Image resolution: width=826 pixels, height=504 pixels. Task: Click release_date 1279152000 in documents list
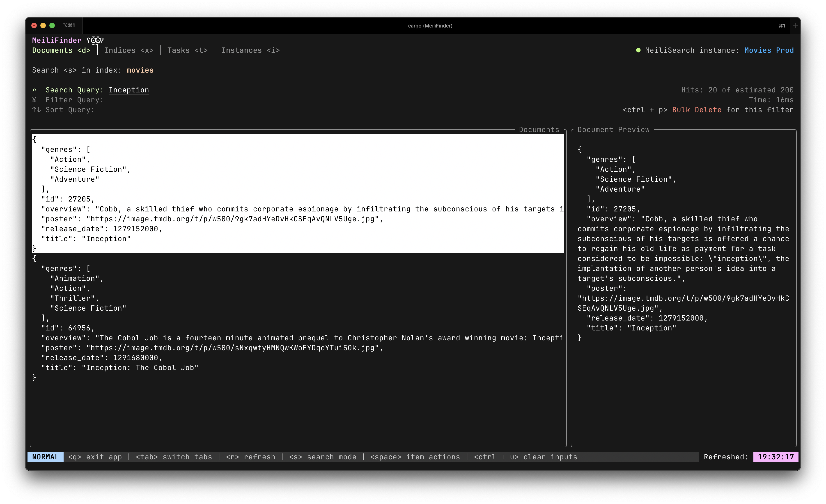(102, 229)
